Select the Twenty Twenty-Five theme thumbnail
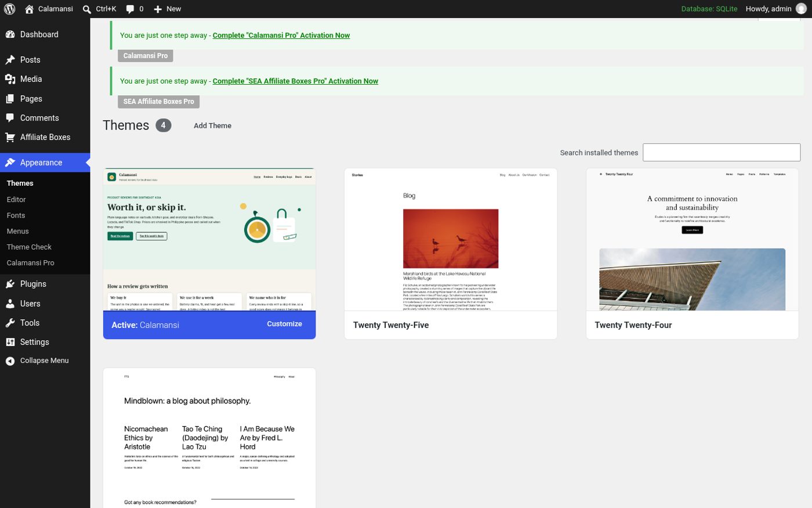Viewport: 812px width, 508px height. [x=451, y=239]
